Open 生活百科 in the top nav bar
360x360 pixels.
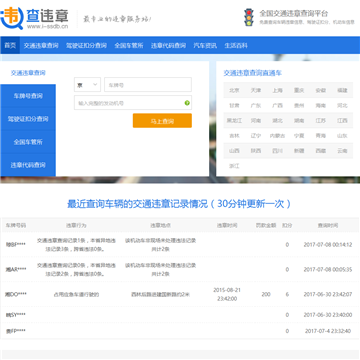click(236, 45)
